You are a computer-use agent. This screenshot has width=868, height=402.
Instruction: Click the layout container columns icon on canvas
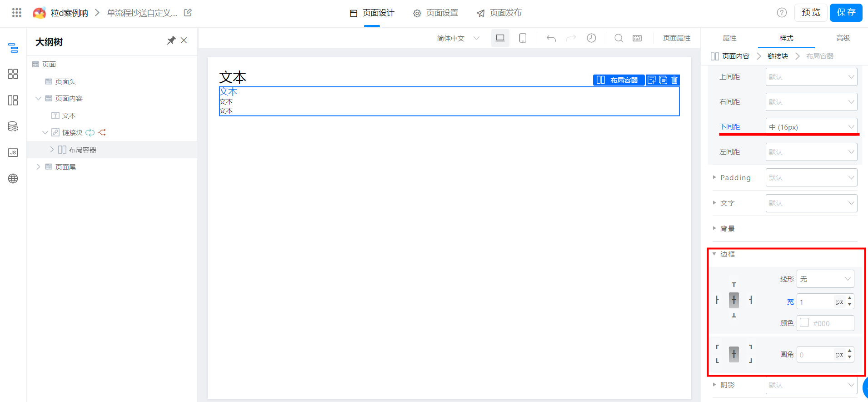point(601,80)
